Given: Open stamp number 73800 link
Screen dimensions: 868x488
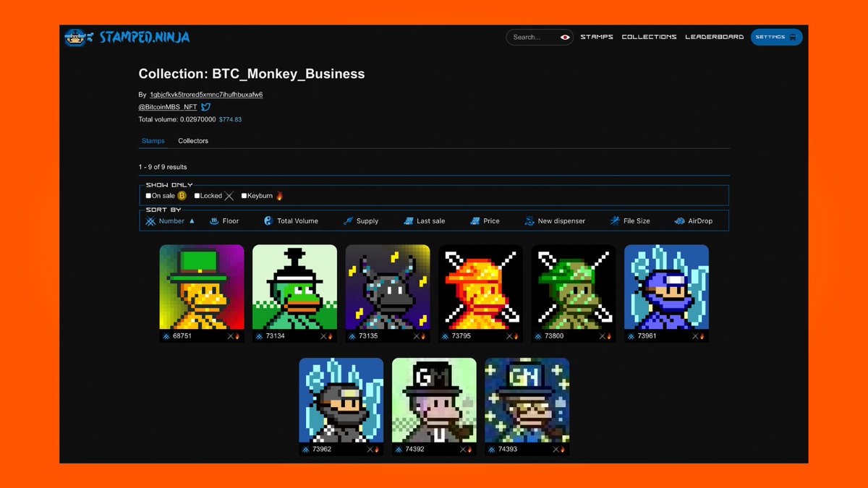Looking at the screenshot, I should click(x=555, y=336).
